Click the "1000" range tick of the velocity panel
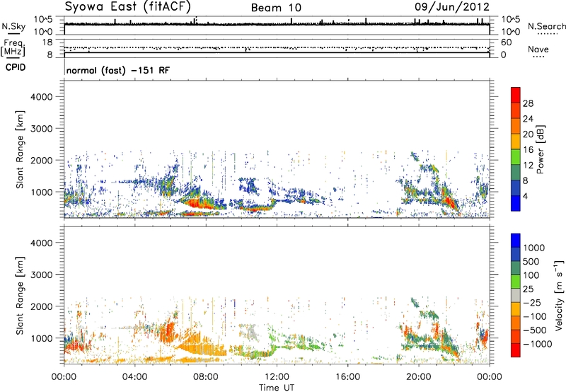This screenshot has height=392, width=566. point(42,338)
